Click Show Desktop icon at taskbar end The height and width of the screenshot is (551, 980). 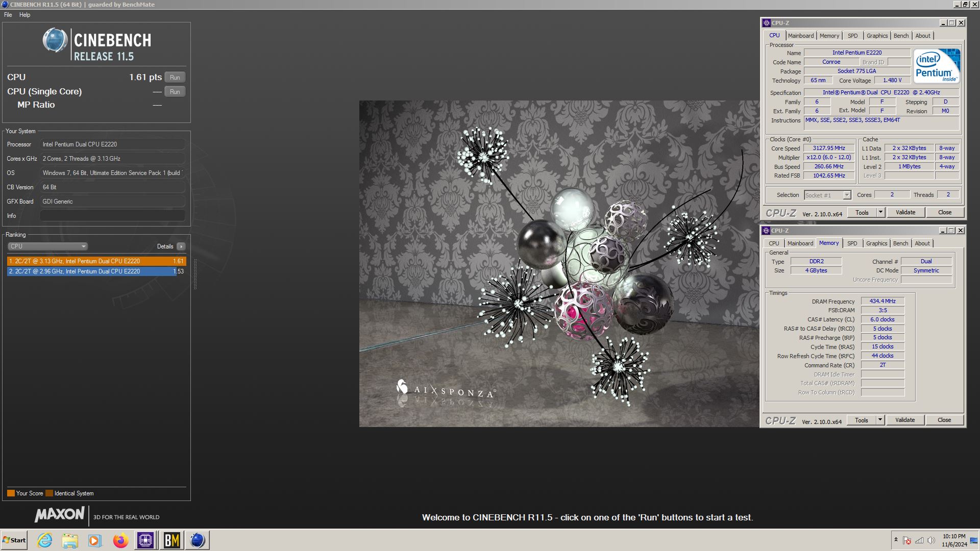[x=974, y=540]
